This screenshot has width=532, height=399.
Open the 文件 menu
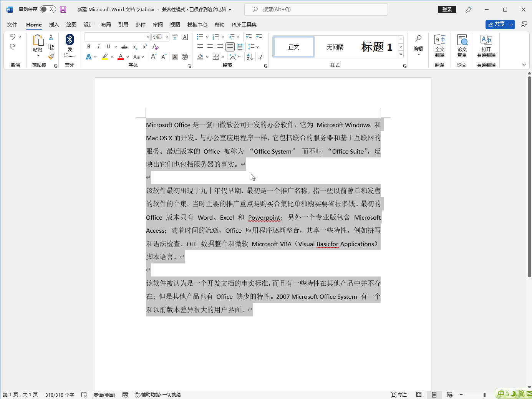click(x=12, y=25)
